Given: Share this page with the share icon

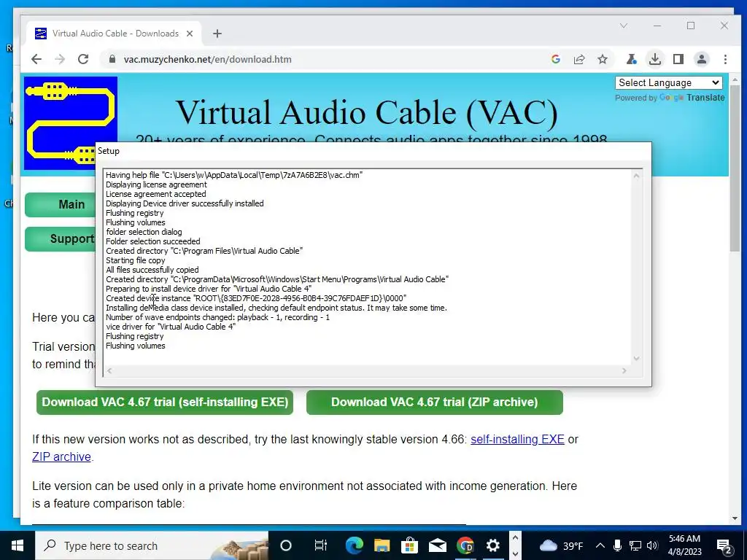Looking at the screenshot, I should [x=579, y=59].
